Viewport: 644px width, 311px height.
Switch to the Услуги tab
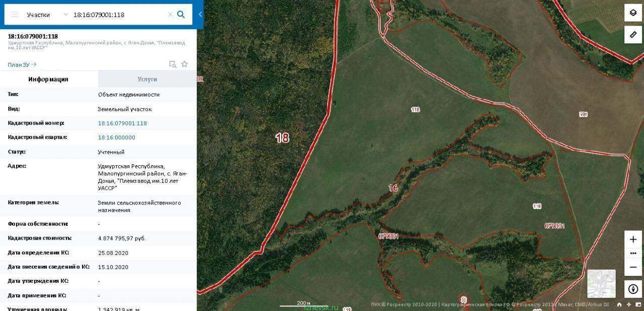coord(147,79)
